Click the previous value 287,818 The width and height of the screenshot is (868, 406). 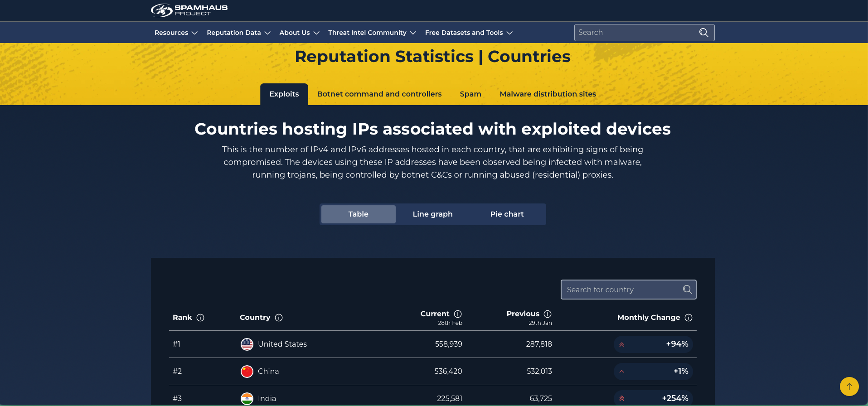point(539,344)
